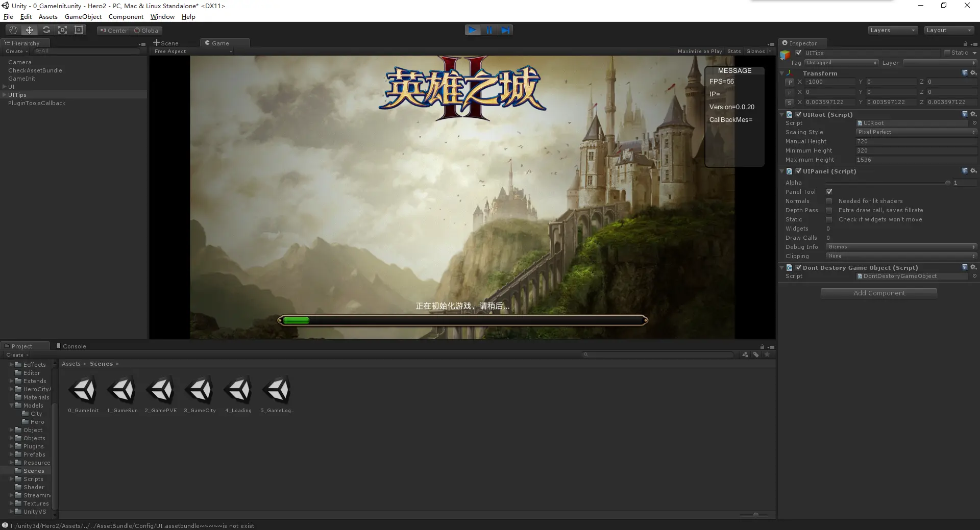The image size is (980, 530).
Task: Select the 3_GameCity scene icon
Action: pos(200,390)
